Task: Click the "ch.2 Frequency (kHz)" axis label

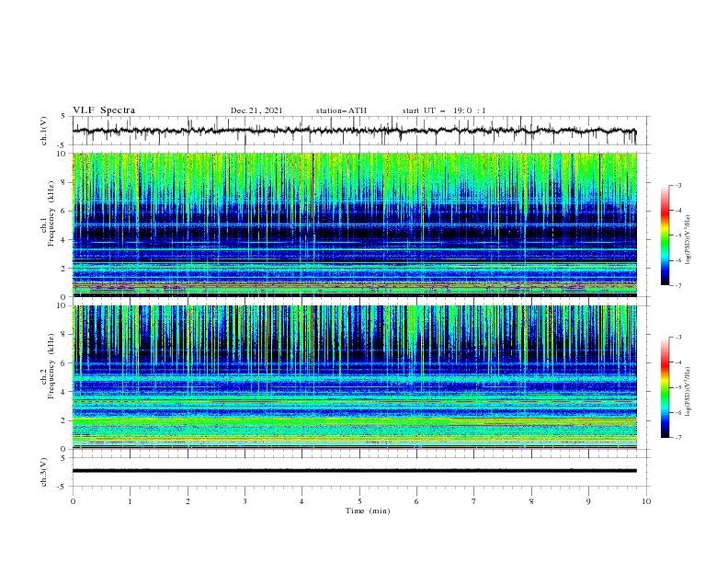Action: point(48,366)
